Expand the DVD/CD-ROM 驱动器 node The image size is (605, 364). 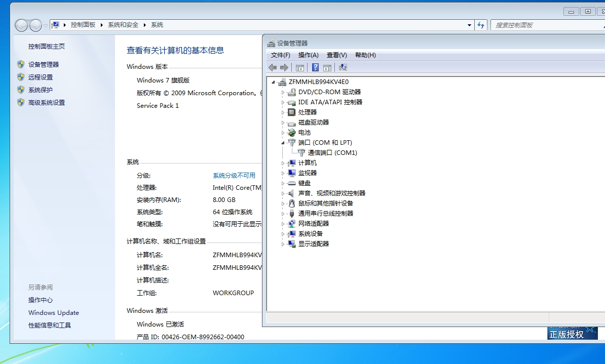coord(283,92)
